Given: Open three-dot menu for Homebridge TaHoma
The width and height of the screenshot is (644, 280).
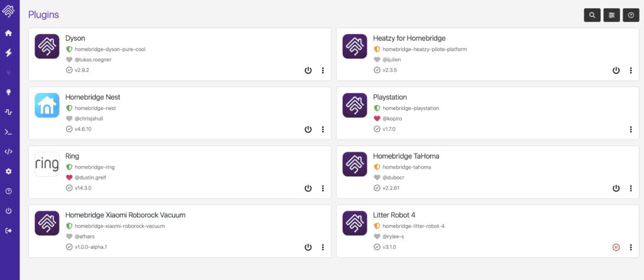Looking at the screenshot, I should (631, 188).
